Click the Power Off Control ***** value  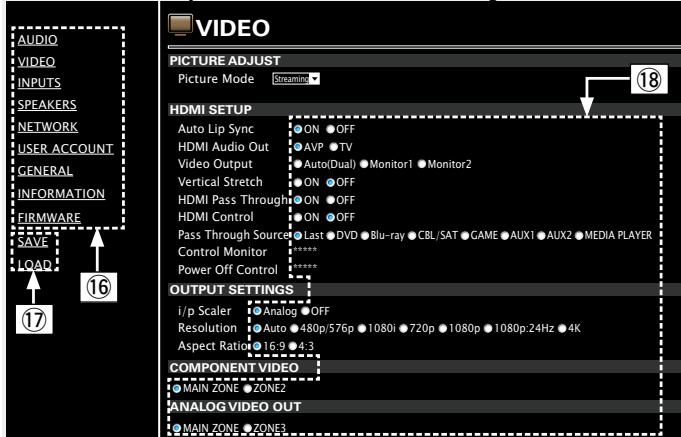click(x=305, y=267)
